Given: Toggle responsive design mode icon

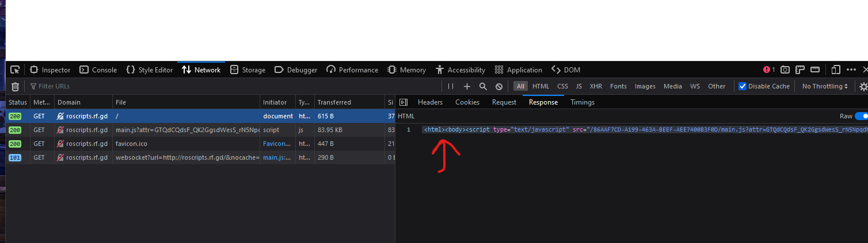Looking at the screenshot, I should point(836,70).
